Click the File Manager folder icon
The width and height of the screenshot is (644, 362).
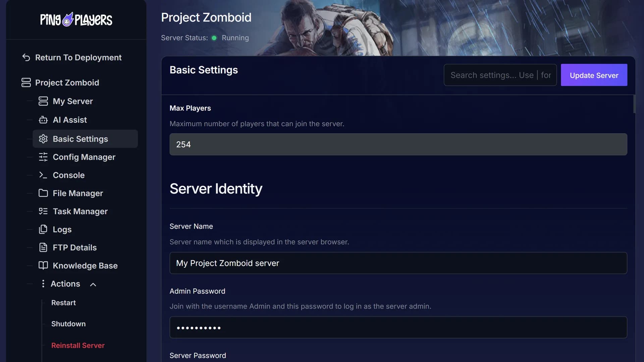(43, 193)
